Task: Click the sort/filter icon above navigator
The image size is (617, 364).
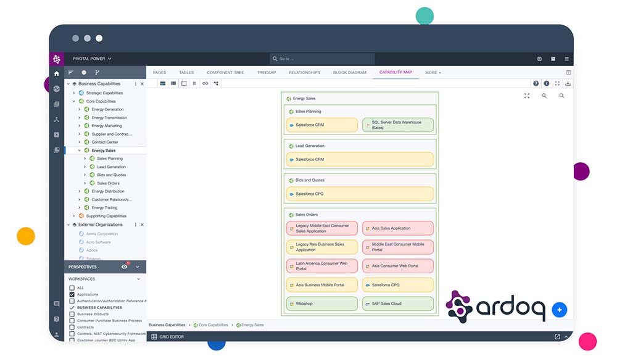Action: tap(71, 72)
